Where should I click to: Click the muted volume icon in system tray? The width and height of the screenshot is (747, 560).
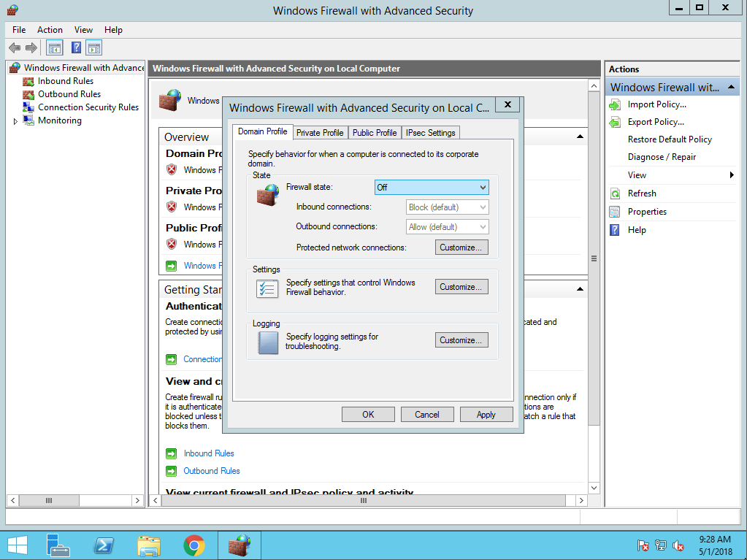tap(676, 545)
